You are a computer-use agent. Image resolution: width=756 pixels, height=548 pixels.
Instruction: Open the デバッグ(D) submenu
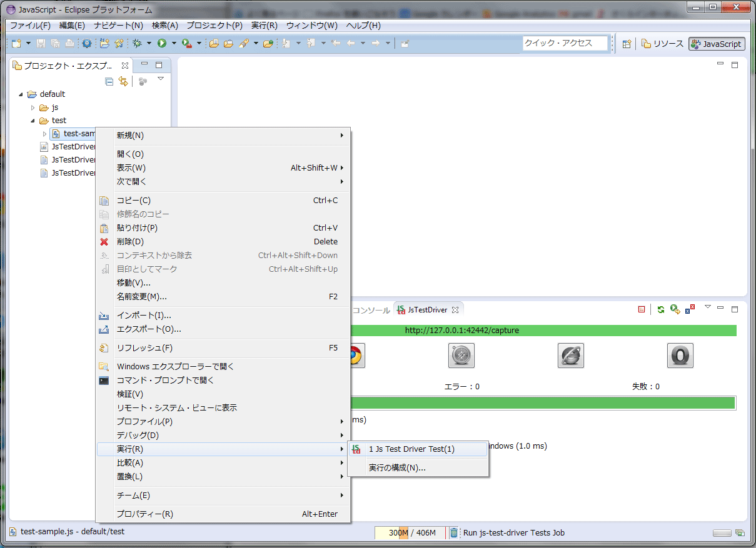(223, 436)
